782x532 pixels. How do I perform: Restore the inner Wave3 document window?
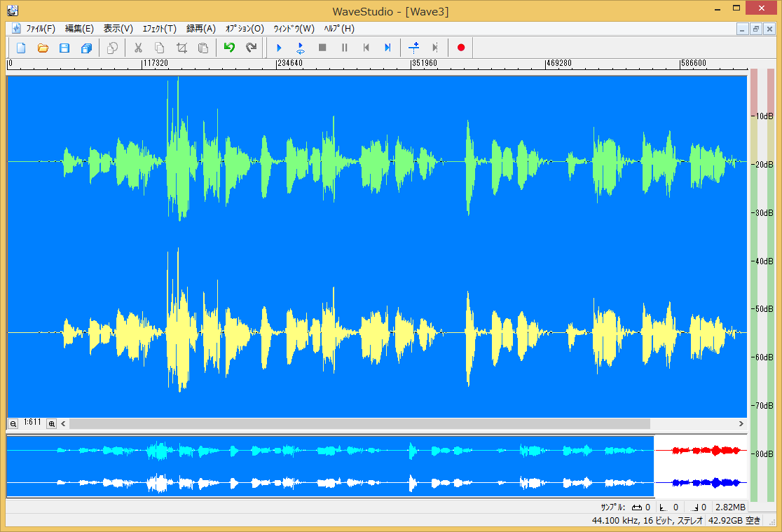pos(755,29)
